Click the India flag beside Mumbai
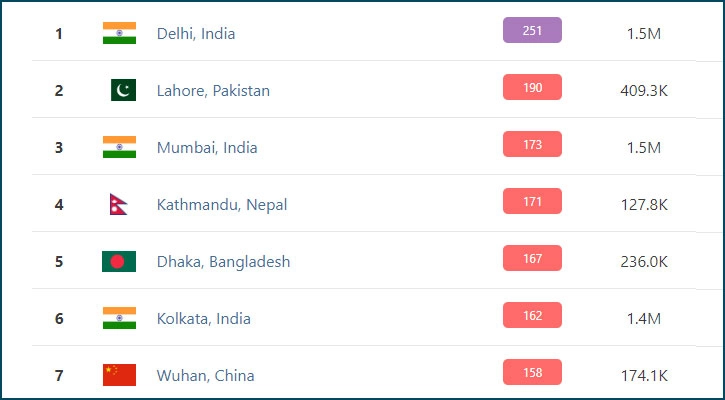 click(119, 147)
